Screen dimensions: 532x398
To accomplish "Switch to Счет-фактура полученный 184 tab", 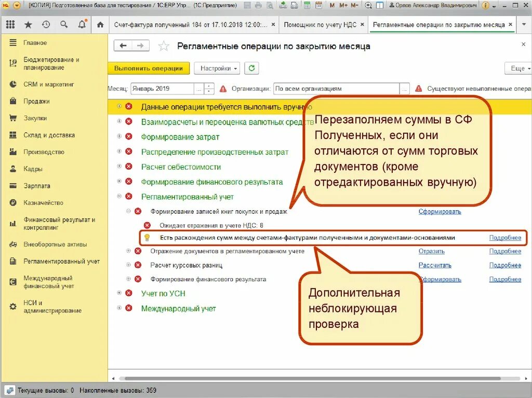I will pyautogui.click(x=191, y=25).
